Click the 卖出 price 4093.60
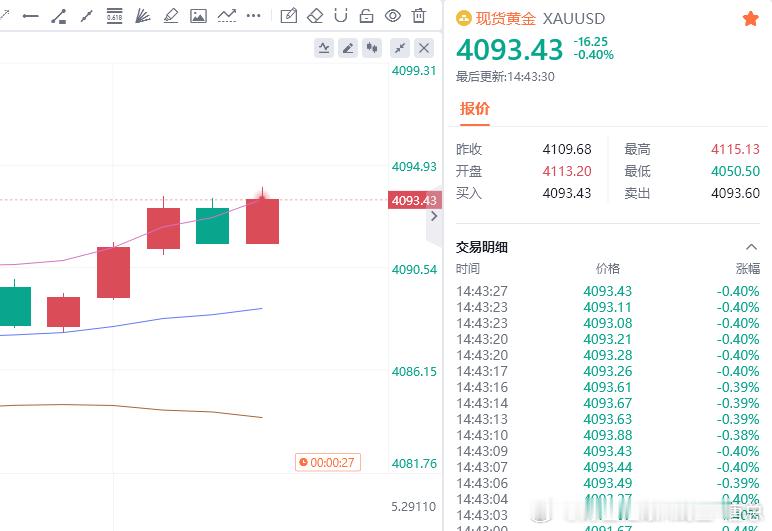772x531 pixels. (x=735, y=193)
